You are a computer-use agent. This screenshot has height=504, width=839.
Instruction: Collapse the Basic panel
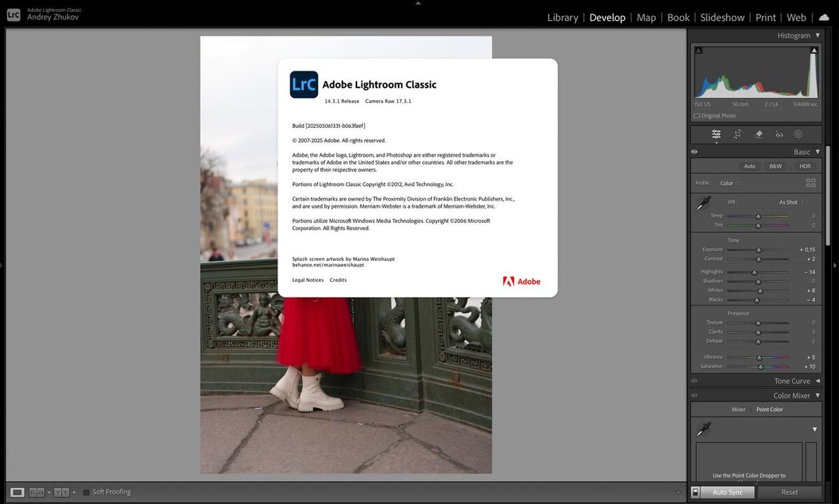[818, 152]
